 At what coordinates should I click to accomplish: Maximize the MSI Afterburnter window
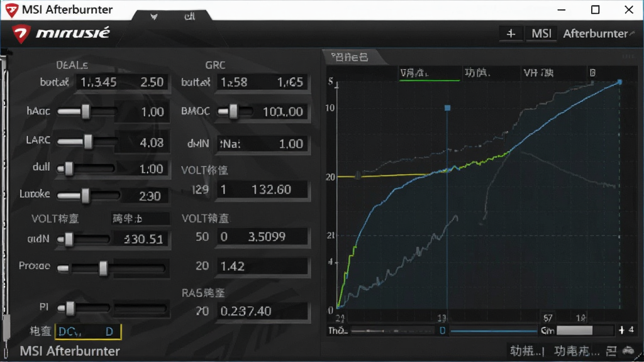(595, 10)
